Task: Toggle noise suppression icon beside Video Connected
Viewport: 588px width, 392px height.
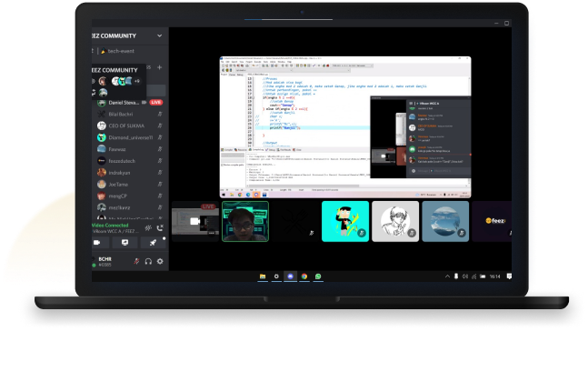Action: (147, 227)
